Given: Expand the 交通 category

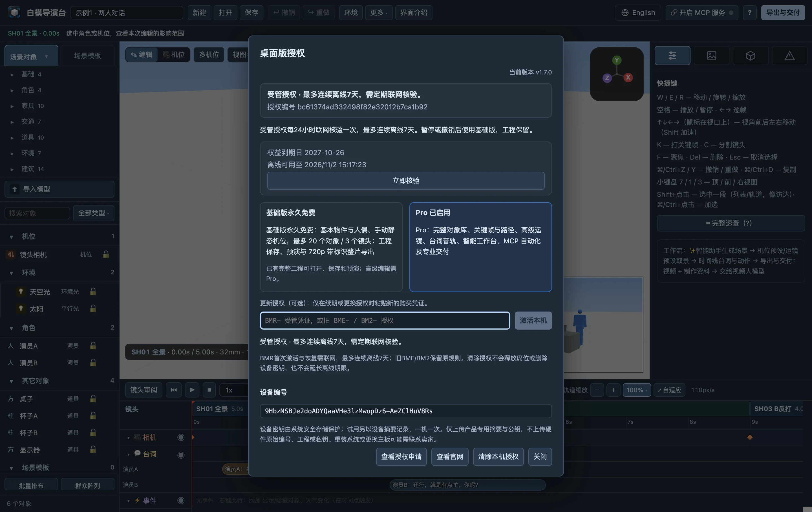Looking at the screenshot, I should point(12,122).
